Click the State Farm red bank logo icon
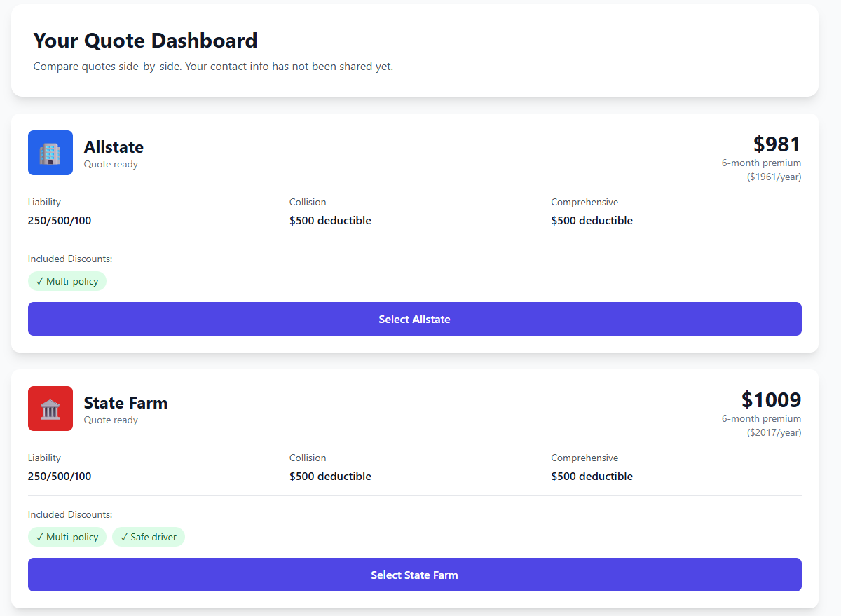 [50, 409]
